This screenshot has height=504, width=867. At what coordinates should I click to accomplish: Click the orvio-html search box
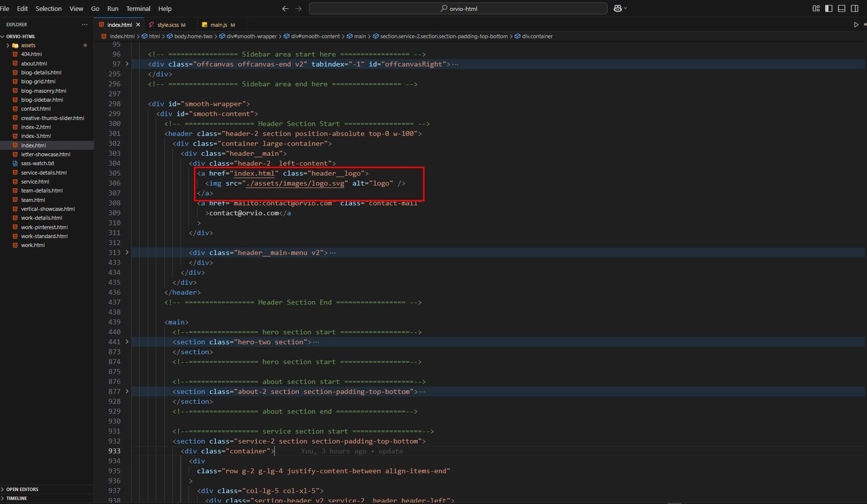[458, 8]
